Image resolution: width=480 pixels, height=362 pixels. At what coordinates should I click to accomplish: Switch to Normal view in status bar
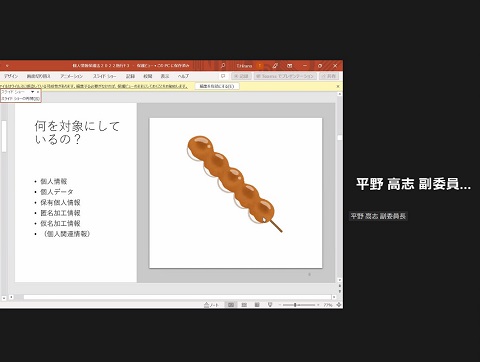point(231,305)
